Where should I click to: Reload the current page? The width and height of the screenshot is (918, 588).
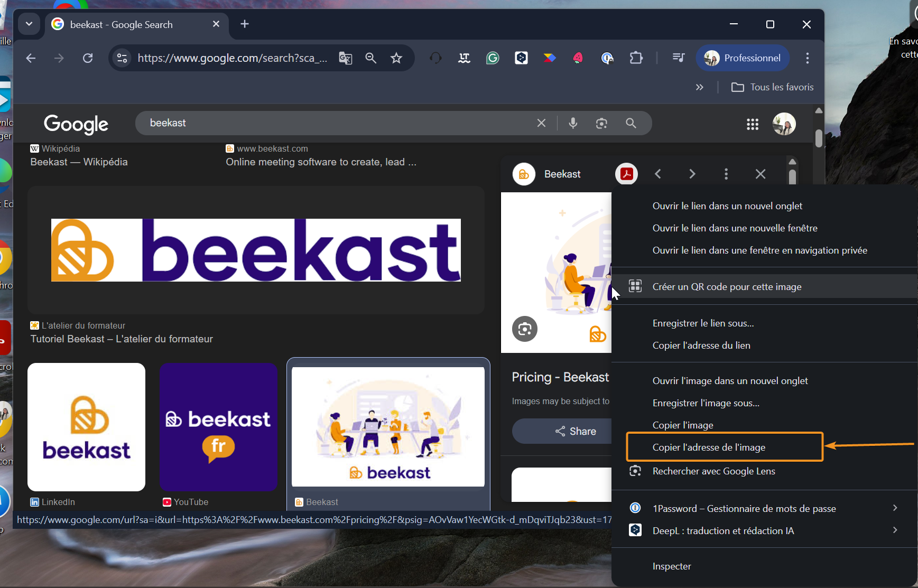[88, 58]
